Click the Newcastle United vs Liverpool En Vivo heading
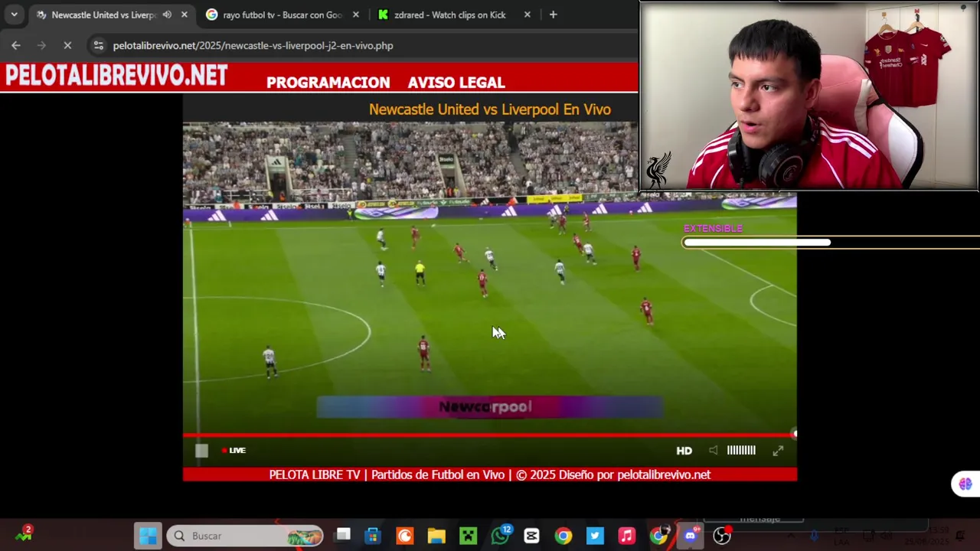 coord(490,109)
